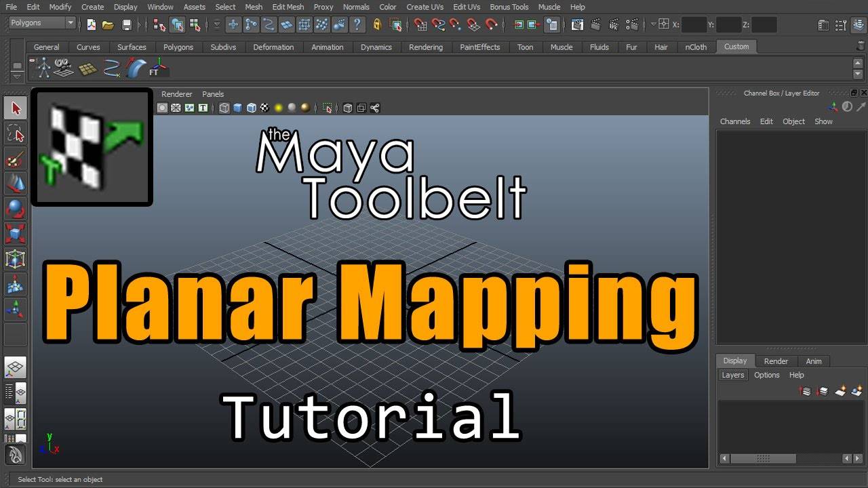The height and width of the screenshot is (488, 868).
Task: Open the Edit Mesh menu
Action: pyautogui.click(x=288, y=7)
